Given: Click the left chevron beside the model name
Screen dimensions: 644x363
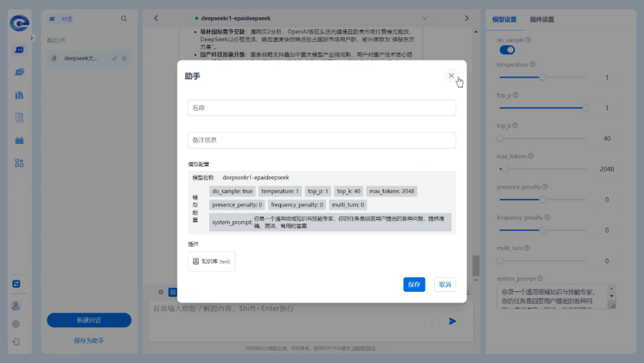Looking at the screenshot, I should (156, 19).
